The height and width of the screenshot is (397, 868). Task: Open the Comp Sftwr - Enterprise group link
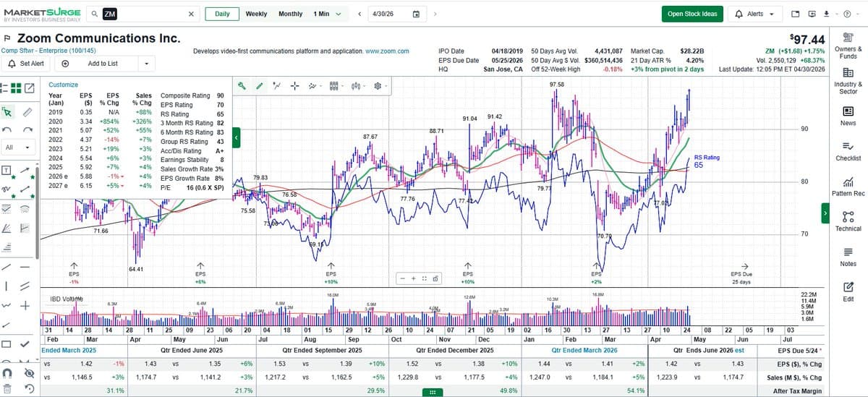(x=48, y=51)
